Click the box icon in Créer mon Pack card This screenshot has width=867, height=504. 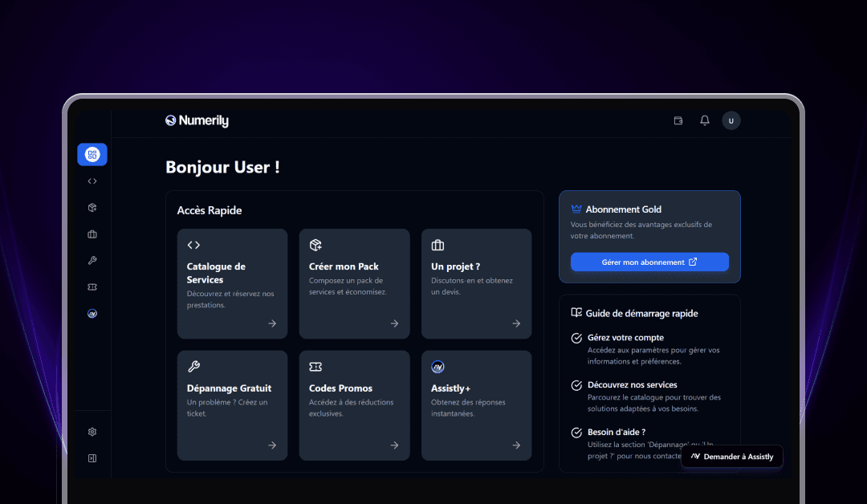tap(315, 245)
